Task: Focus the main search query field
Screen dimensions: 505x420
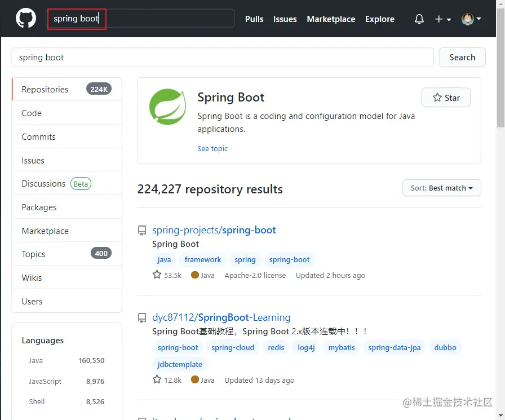Action: tap(223, 58)
